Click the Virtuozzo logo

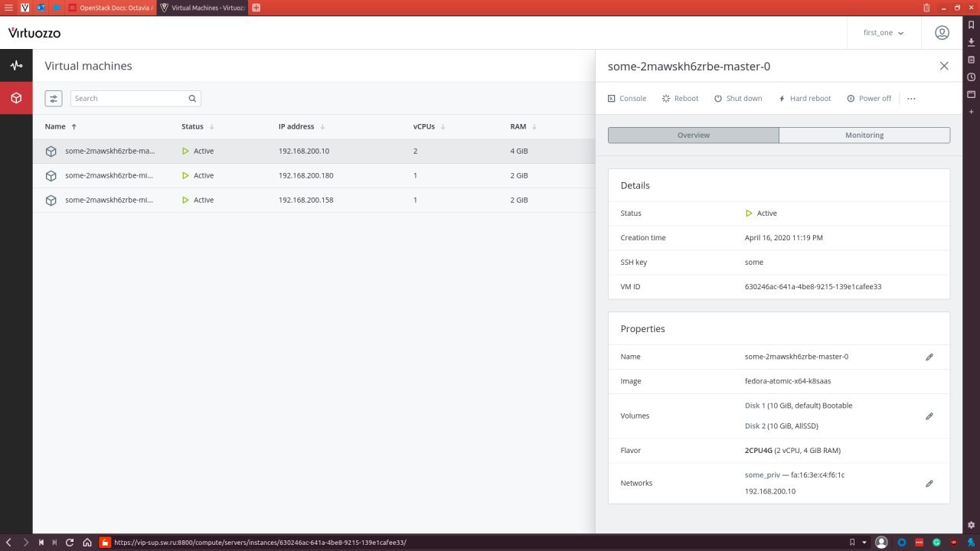[34, 33]
